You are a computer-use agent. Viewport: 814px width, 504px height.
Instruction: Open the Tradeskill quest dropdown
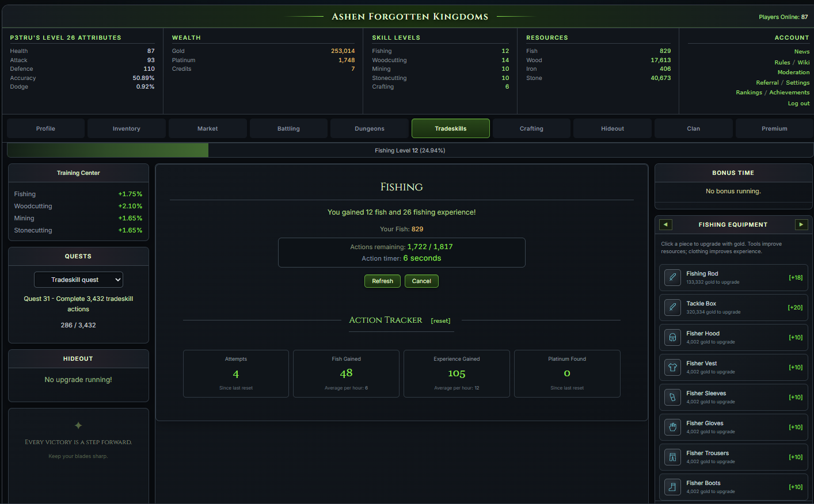[x=78, y=280]
